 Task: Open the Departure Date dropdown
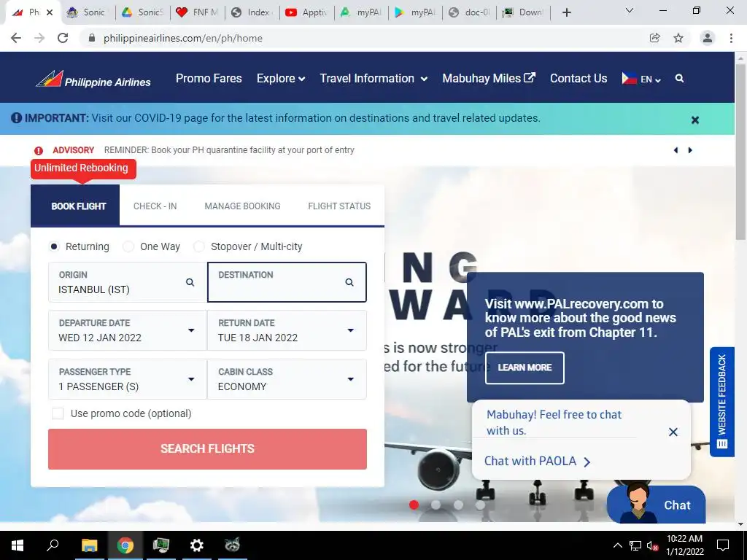[128, 330]
